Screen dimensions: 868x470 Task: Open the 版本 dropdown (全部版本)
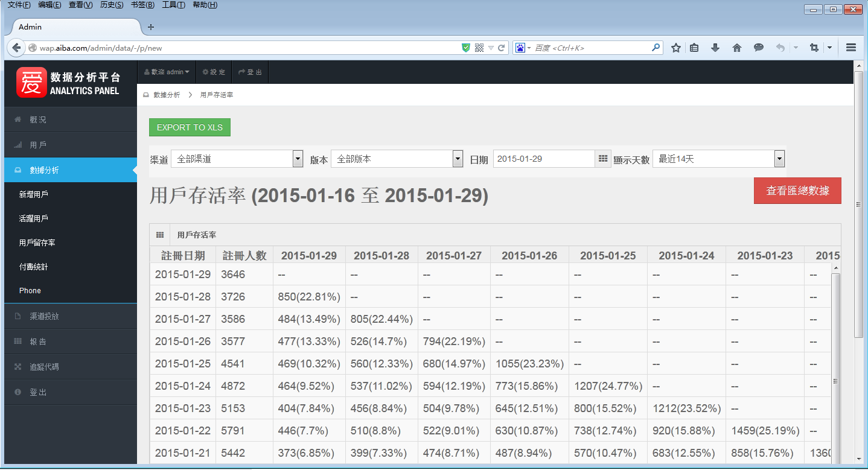pos(397,159)
